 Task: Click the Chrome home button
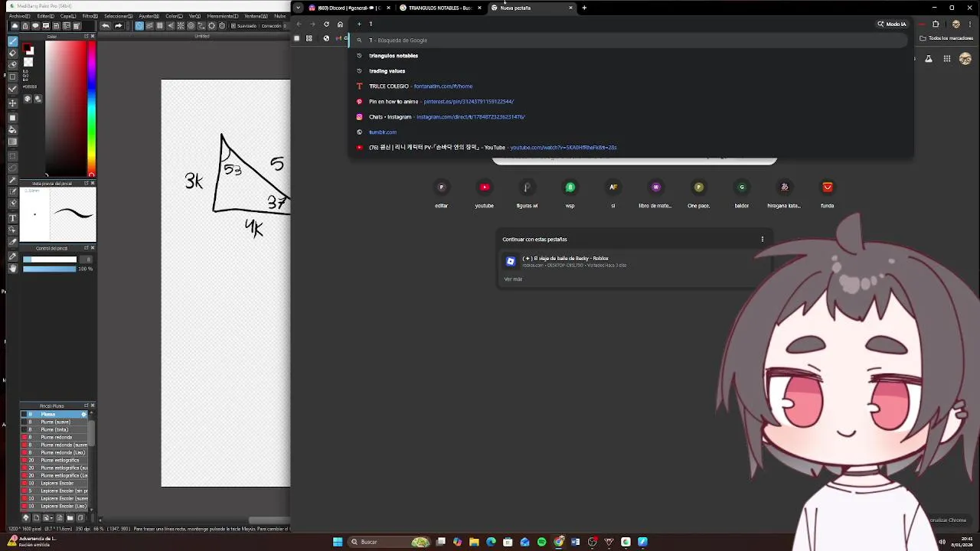[x=340, y=24]
